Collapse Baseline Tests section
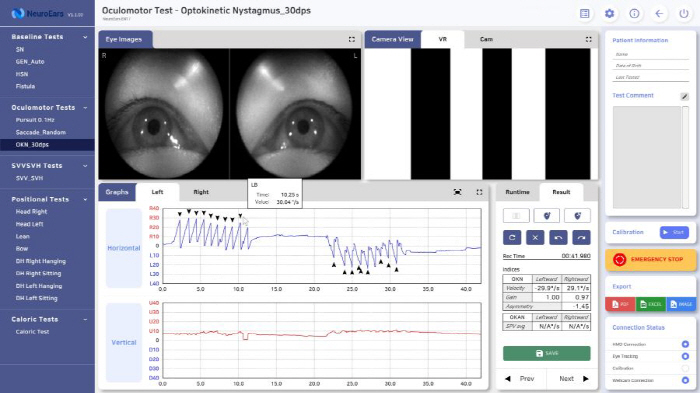Viewport: 700px width, 393px height. coord(85,37)
